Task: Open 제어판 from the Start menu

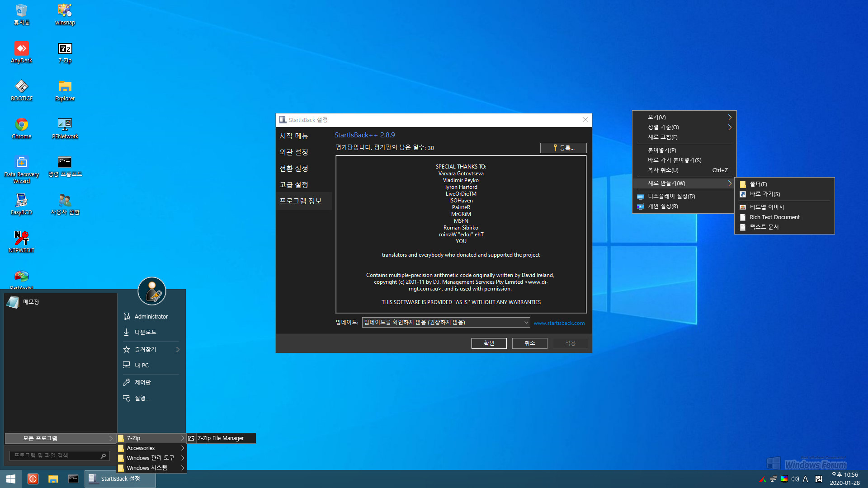Action: coord(151,382)
